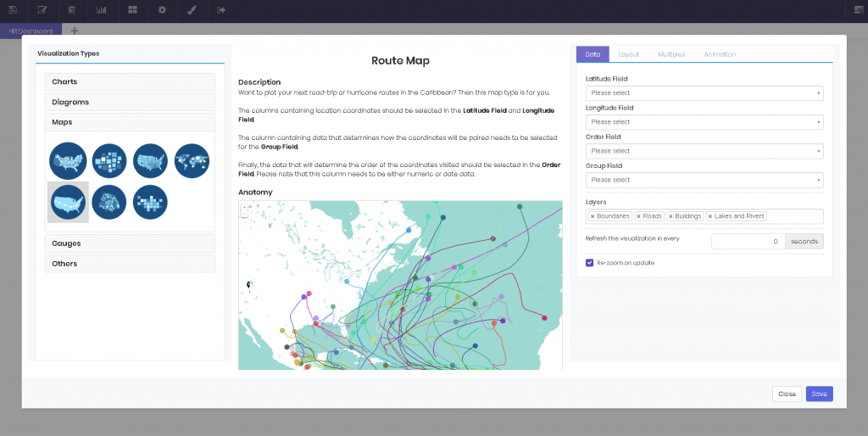Expand the Others category
868x436 pixels.
(x=130, y=264)
